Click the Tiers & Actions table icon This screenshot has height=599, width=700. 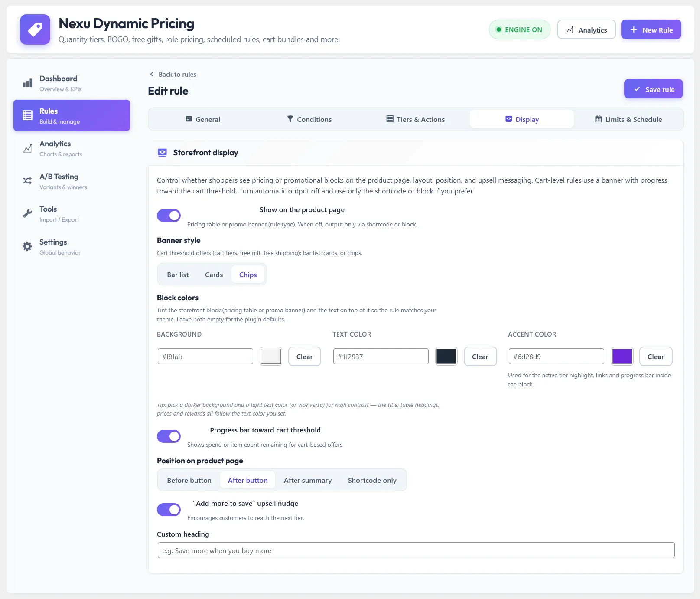390,119
